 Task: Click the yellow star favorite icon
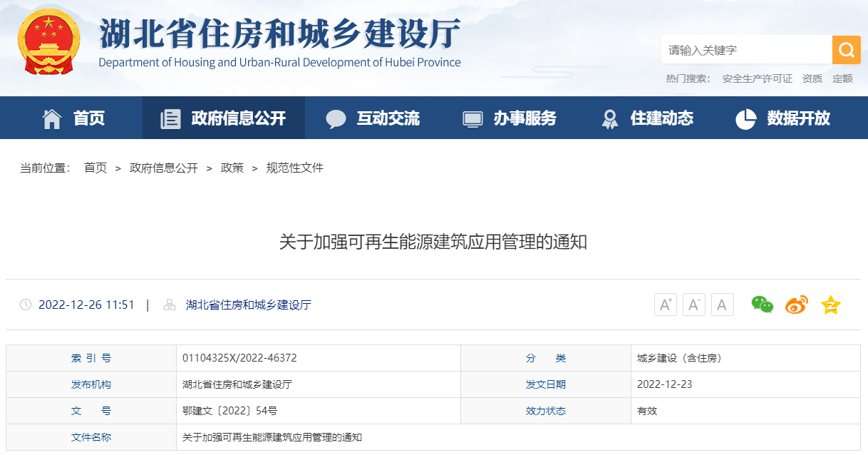coord(830,305)
